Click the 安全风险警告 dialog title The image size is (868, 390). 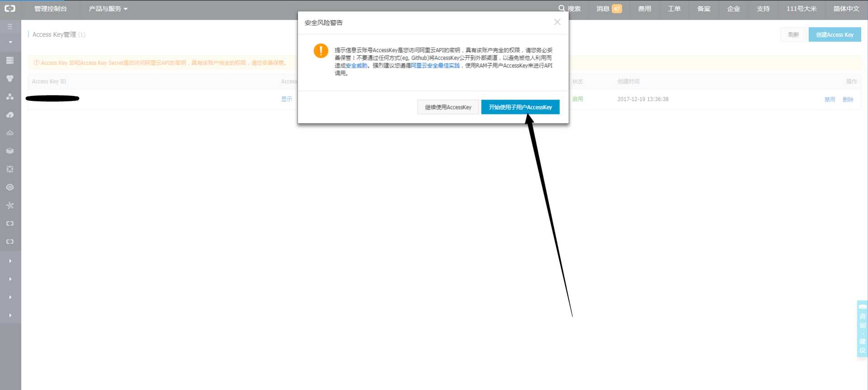(x=324, y=23)
